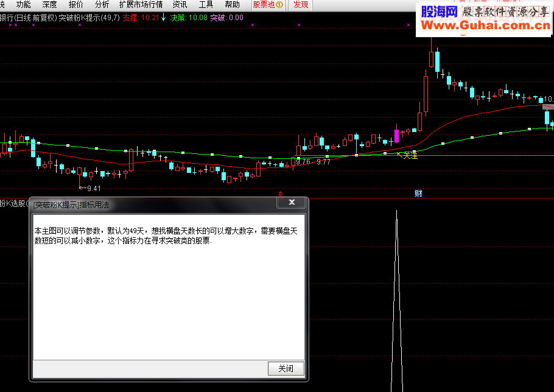The height and width of the screenshot is (392, 554).
Task: Click the 财 marker icon
Action: click(418, 193)
